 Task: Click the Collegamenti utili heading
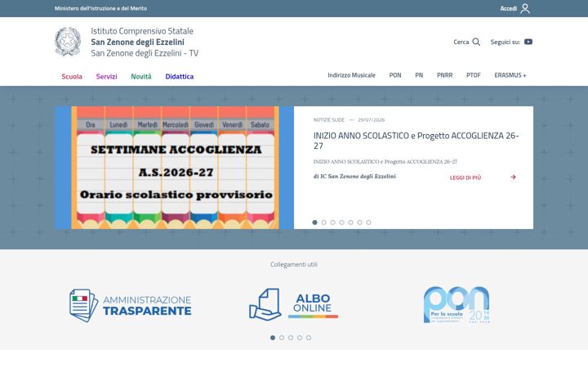click(x=294, y=264)
